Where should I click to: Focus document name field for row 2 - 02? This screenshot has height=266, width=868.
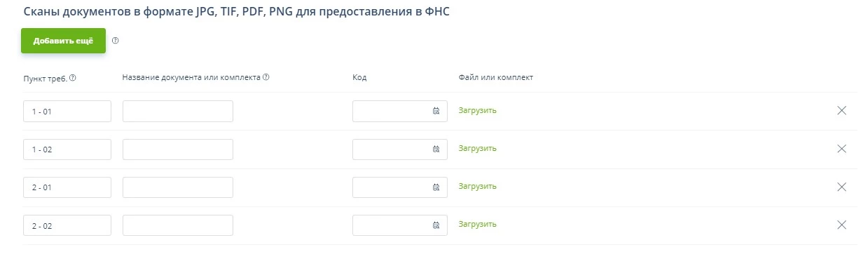pyautogui.click(x=178, y=225)
